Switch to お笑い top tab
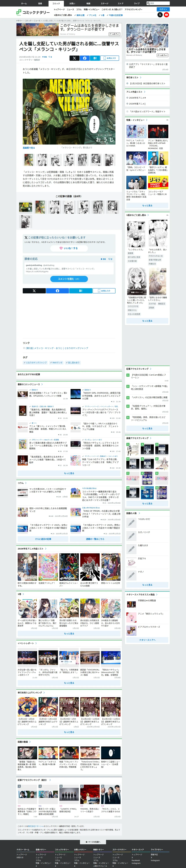This screenshot has width=186, height=868. 72,3
